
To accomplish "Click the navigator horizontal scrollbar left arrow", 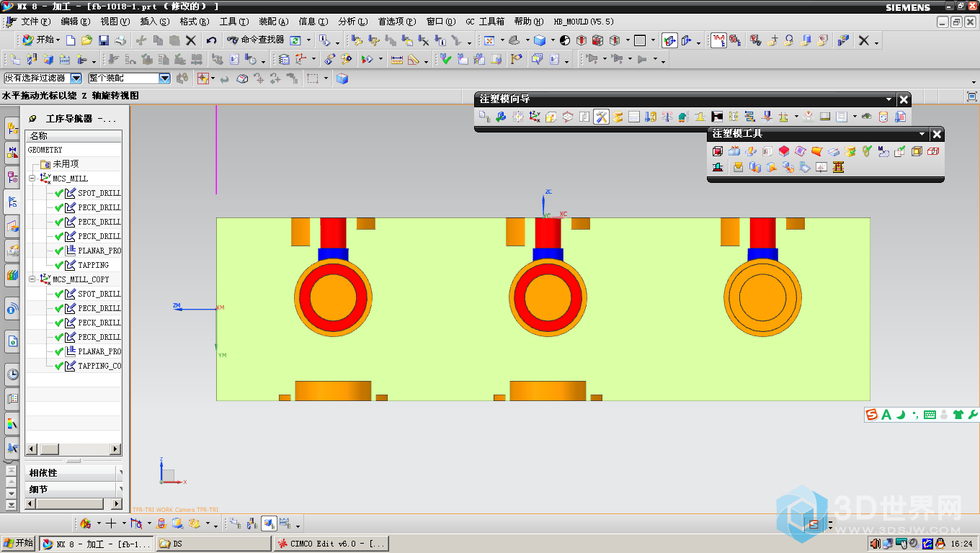I will tap(32, 449).
